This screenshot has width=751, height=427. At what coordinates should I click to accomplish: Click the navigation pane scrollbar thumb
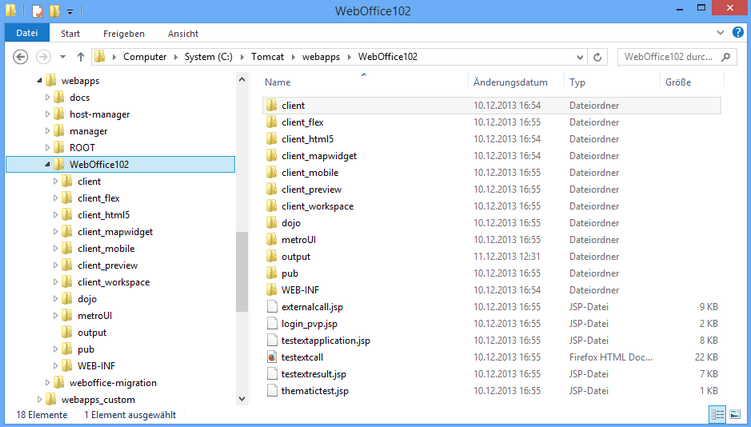click(242, 271)
